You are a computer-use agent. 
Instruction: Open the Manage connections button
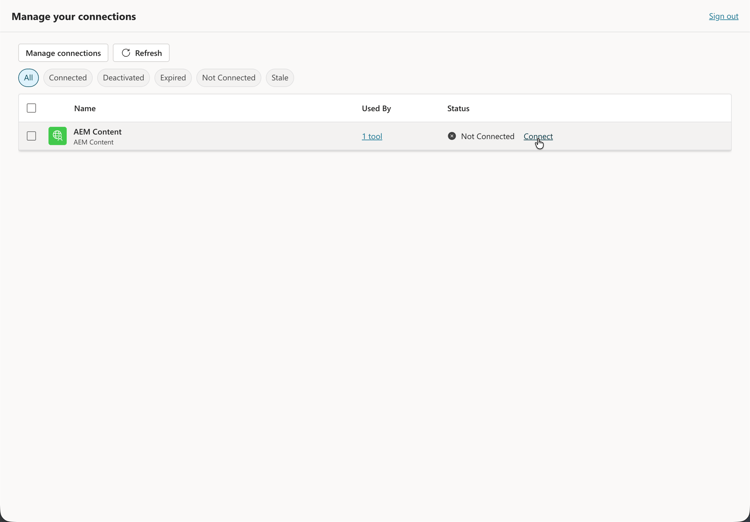click(x=63, y=53)
